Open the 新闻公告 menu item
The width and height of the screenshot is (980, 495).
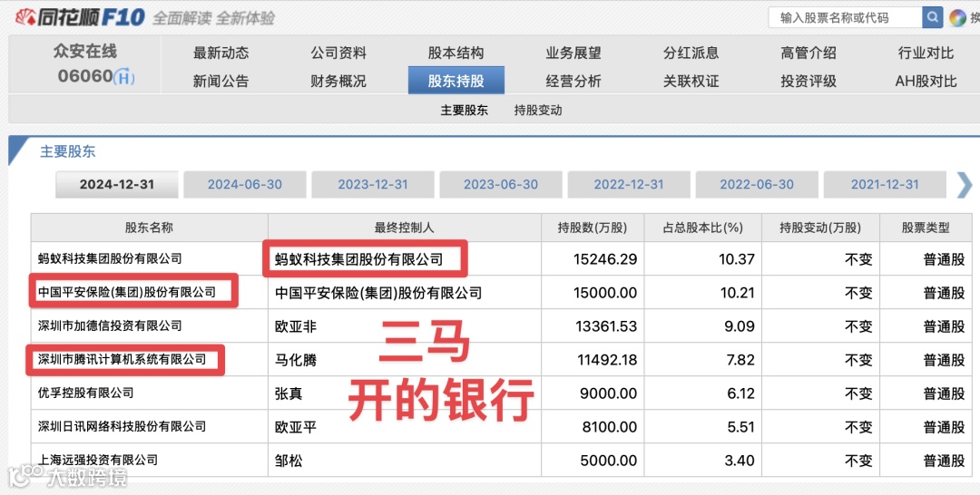point(220,82)
